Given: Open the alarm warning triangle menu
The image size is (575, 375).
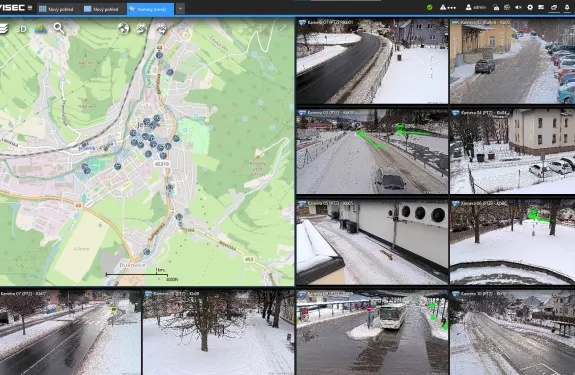Looking at the screenshot, I should click(x=448, y=7).
